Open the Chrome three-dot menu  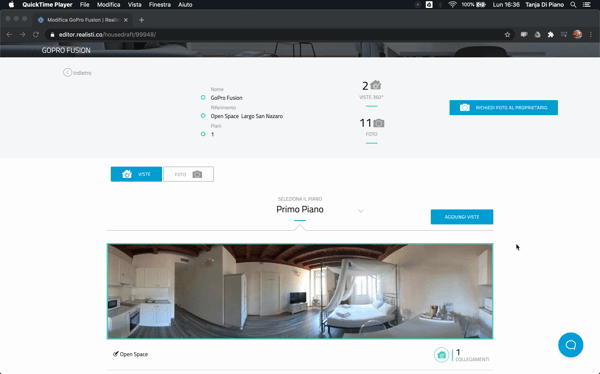pyautogui.click(x=591, y=34)
